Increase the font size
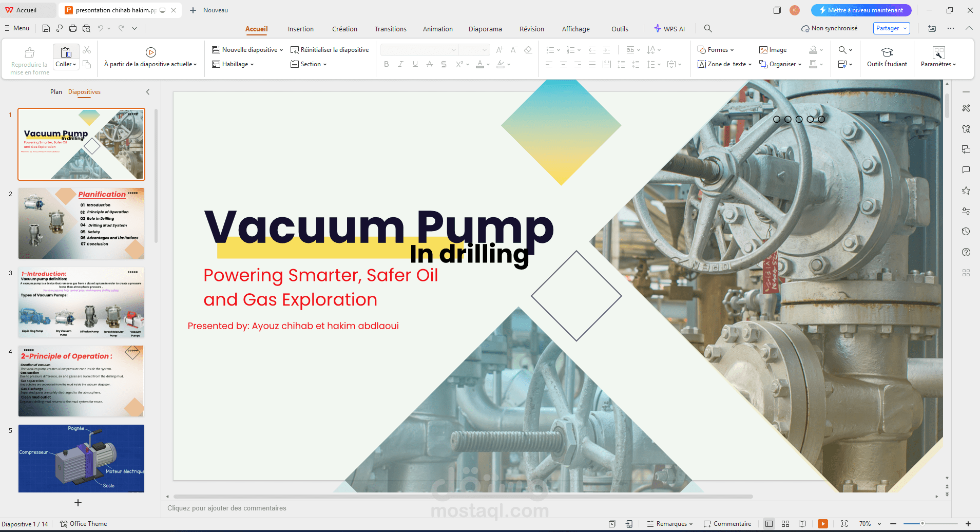This screenshot has width=980, height=532. pos(499,50)
